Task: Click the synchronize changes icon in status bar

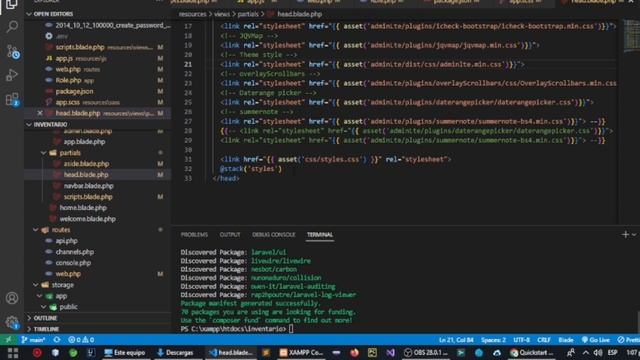Action: click(x=57, y=340)
